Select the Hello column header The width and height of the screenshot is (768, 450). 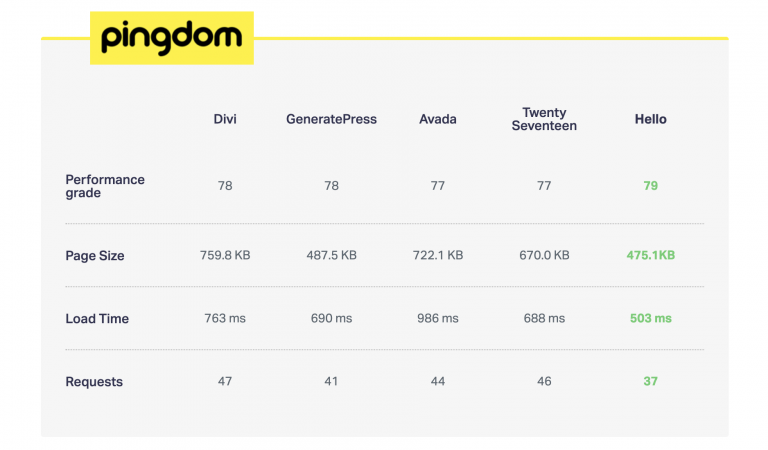point(650,119)
